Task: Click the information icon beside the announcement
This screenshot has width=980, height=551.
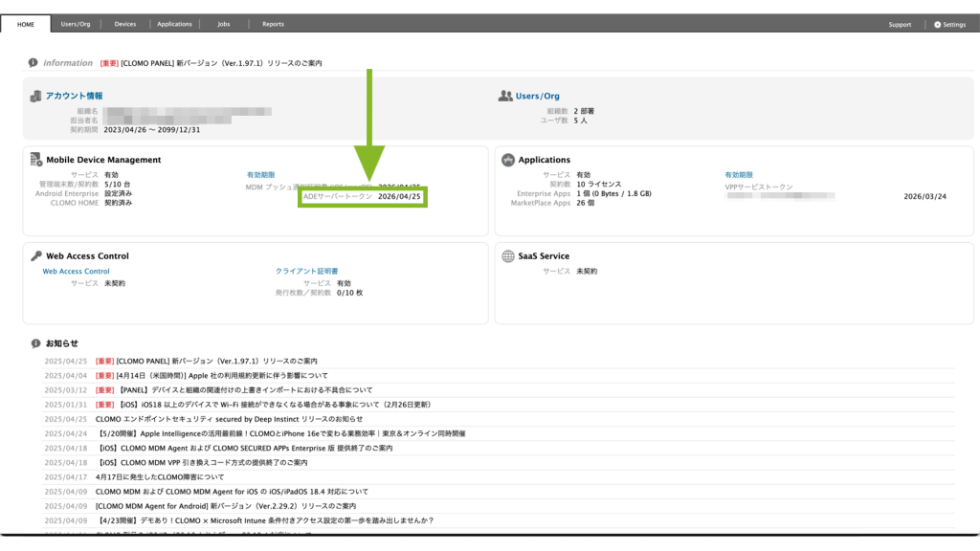Action: pyautogui.click(x=33, y=63)
